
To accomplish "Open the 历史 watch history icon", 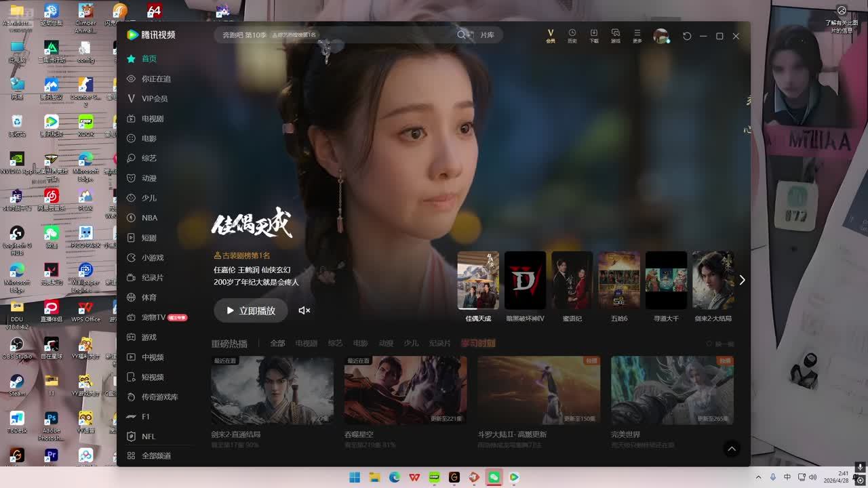I will 572,36.
